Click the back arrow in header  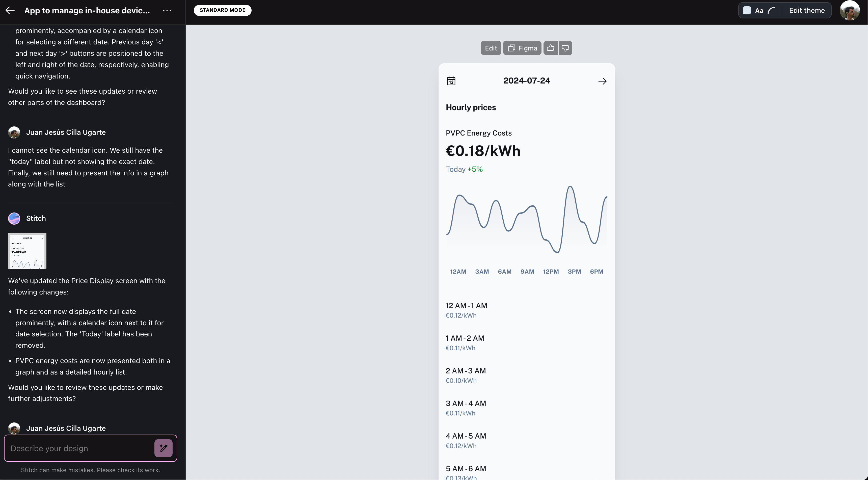[x=10, y=10]
